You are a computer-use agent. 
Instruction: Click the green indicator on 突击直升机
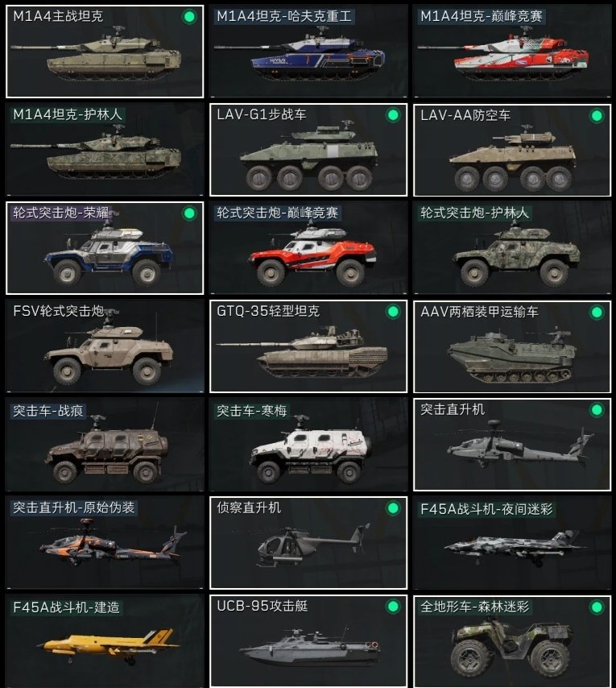(596, 410)
